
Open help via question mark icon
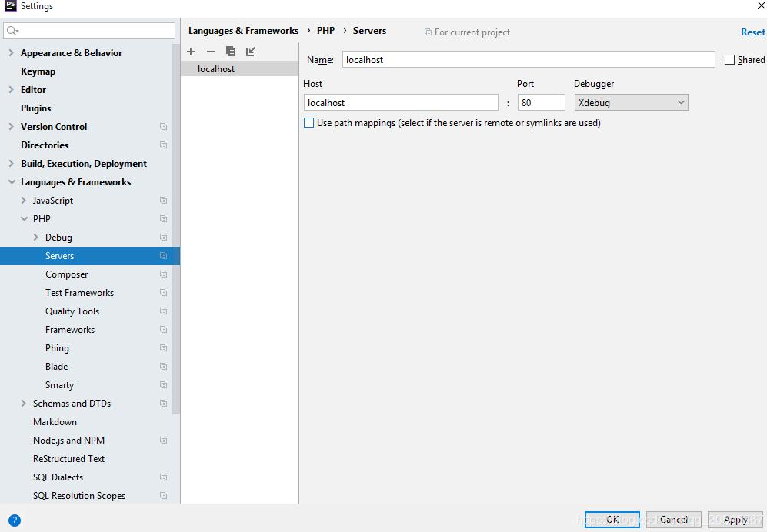tap(15, 520)
